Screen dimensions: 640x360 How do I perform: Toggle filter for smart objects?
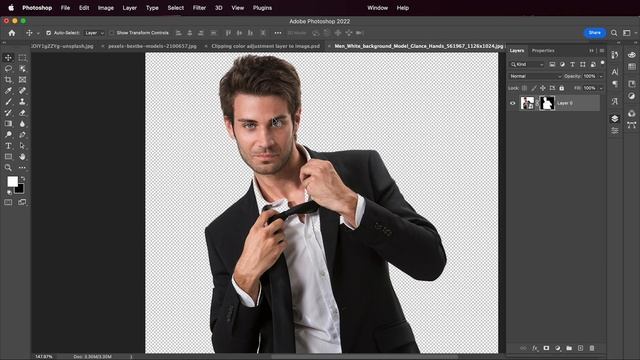(x=593, y=64)
